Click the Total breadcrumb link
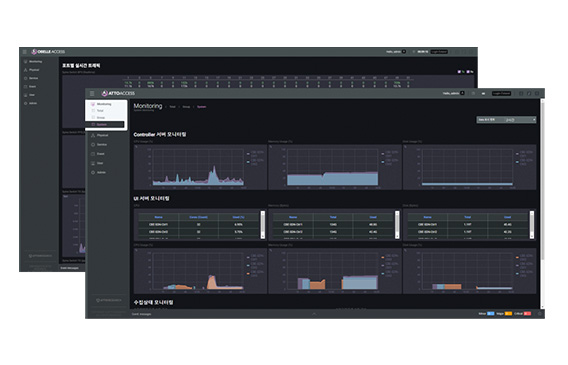The width and height of the screenshot is (568, 365). 173,107
